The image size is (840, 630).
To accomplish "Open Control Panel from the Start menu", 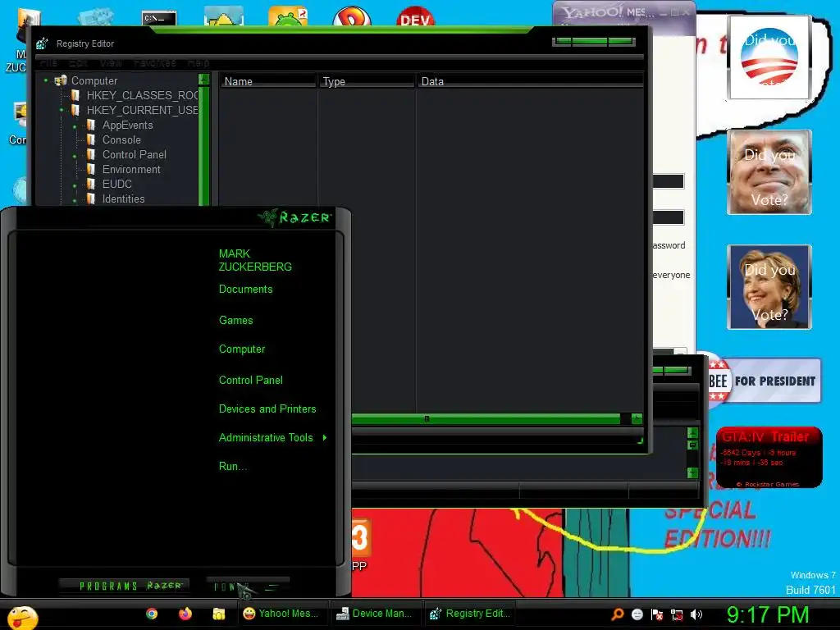I will [x=251, y=381].
